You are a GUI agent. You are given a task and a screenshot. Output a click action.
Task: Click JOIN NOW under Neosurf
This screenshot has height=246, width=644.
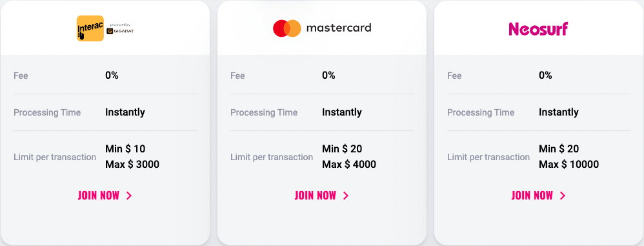(x=532, y=196)
